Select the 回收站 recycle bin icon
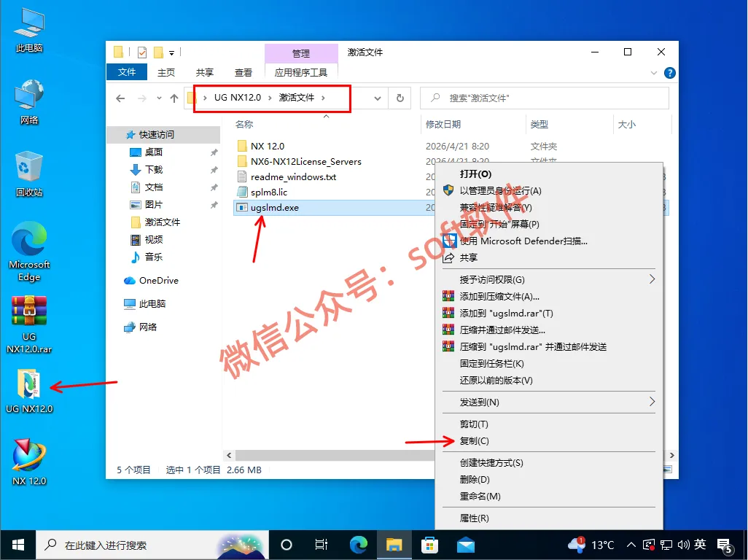Viewport: 748px width, 560px height. 29,174
